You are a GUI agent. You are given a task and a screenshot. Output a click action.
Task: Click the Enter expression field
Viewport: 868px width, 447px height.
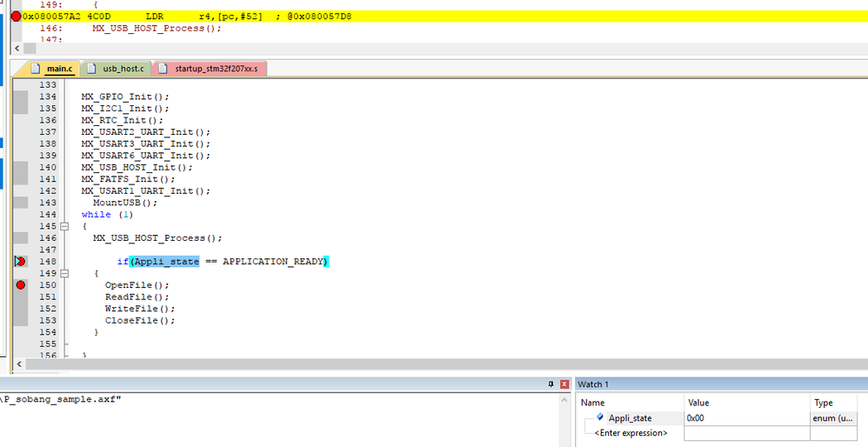pyautogui.click(x=631, y=432)
